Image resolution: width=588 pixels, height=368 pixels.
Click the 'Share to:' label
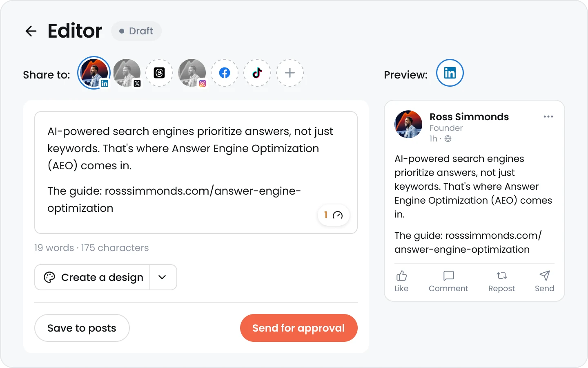47,75
